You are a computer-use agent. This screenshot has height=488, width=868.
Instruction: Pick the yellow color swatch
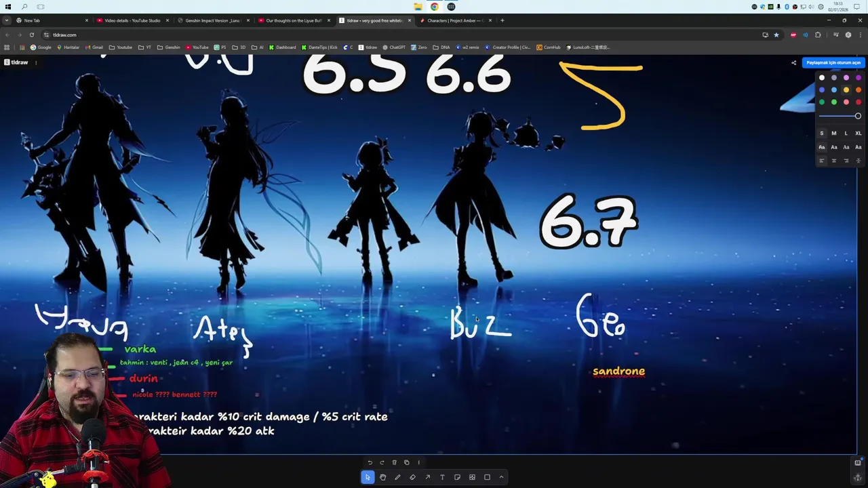(846, 90)
